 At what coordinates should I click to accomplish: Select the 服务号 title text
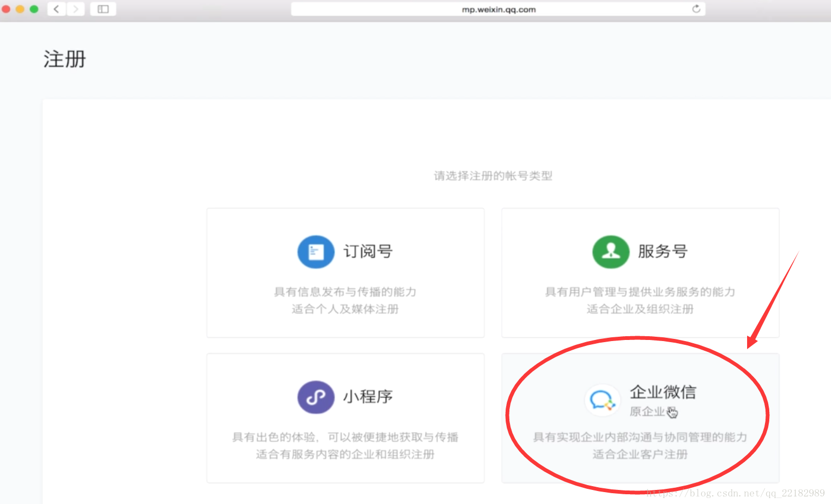[663, 252]
